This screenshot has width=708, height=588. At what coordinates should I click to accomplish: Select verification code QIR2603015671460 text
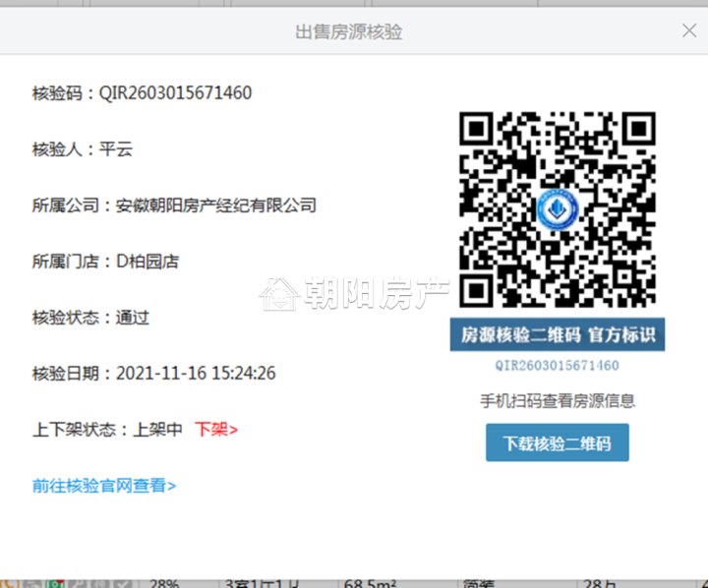coord(175,93)
